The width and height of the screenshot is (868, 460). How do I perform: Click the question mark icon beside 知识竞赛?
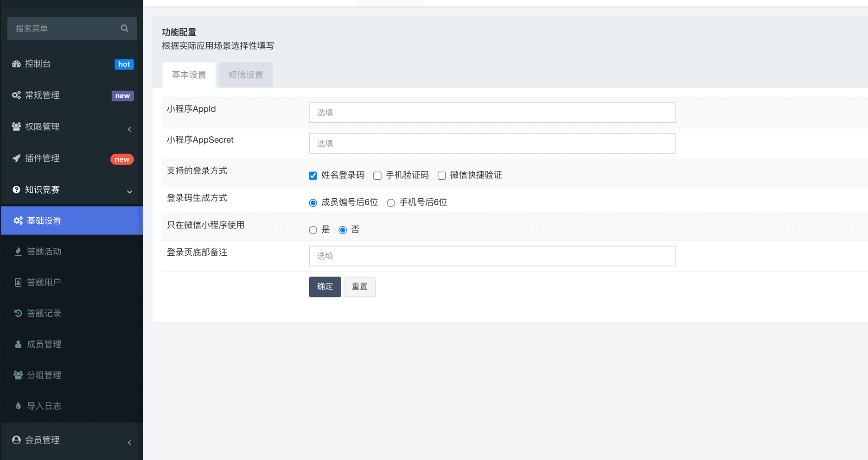pos(16,190)
